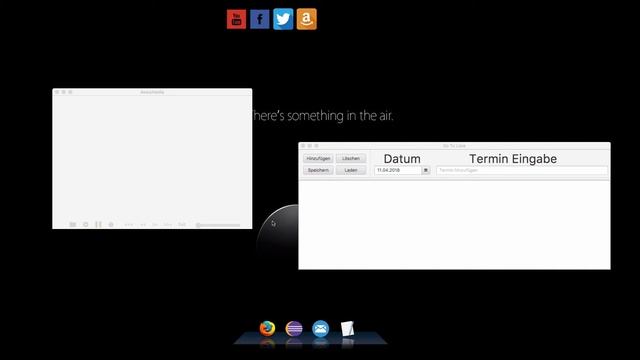Click the "something in the air" text

(x=340, y=116)
